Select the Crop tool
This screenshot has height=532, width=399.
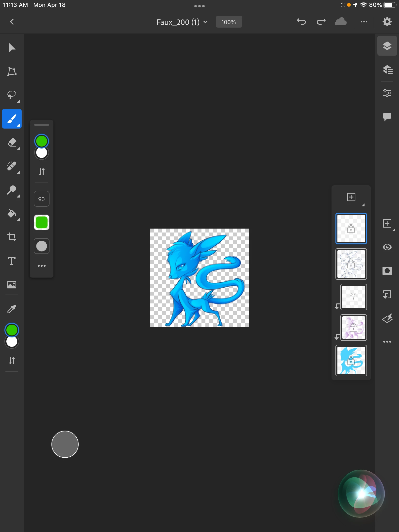coord(12,237)
